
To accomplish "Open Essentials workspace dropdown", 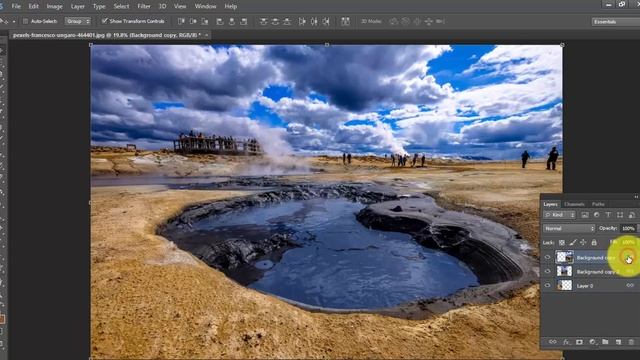I will pyautogui.click(x=616, y=22).
